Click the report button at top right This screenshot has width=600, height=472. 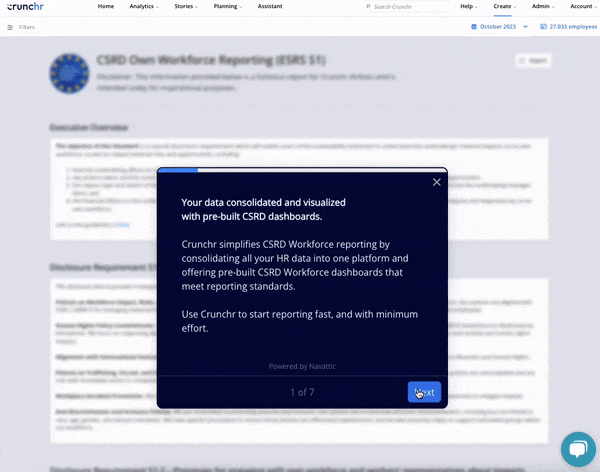click(x=533, y=60)
